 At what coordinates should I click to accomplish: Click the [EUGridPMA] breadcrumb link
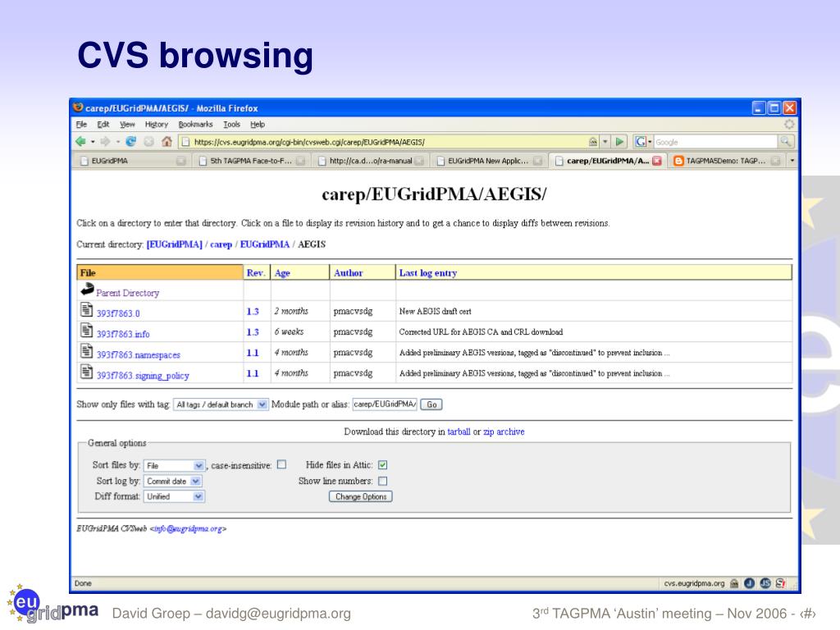pyautogui.click(x=174, y=244)
